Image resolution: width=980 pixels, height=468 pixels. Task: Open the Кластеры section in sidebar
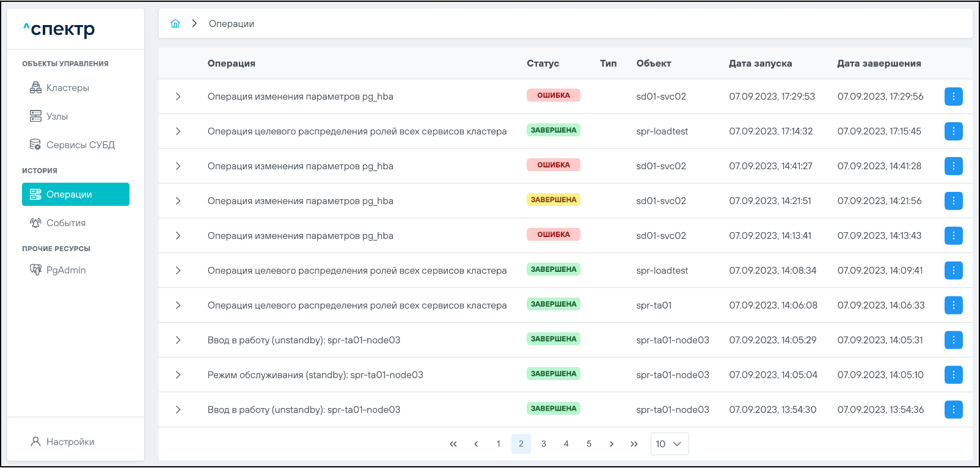pos(67,88)
